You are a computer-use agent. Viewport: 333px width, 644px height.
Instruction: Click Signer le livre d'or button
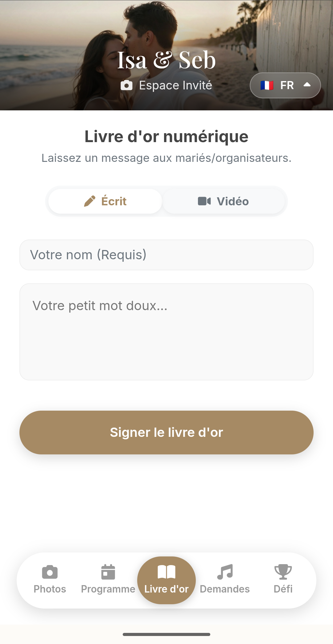[166, 432]
